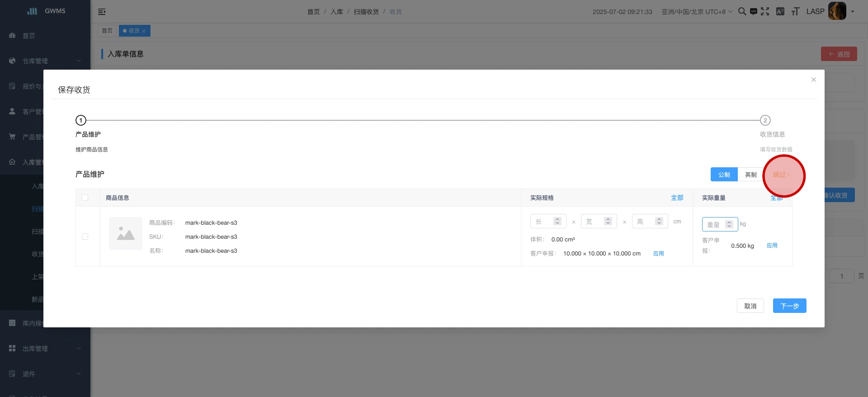Viewport: 868px width, 397px height.
Task: Collapse sidebar using hamburger menu icon
Action: click(x=102, y=12)
